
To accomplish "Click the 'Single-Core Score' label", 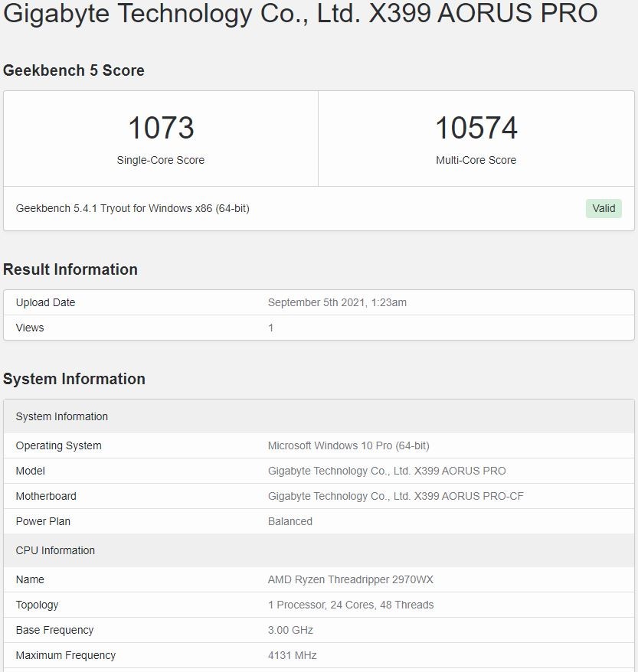I will [161, 160].
